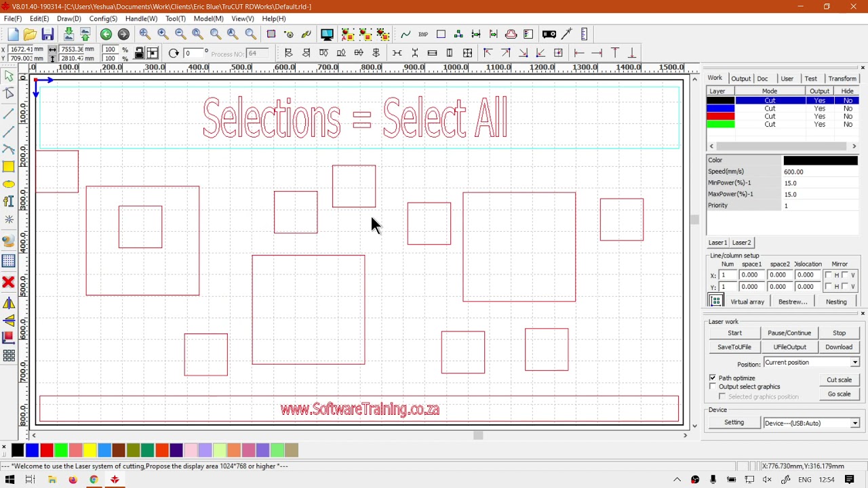Viewport: 868px width, 488px height.
Task: Save the document with the floppy disk icon
Action: 47,35
